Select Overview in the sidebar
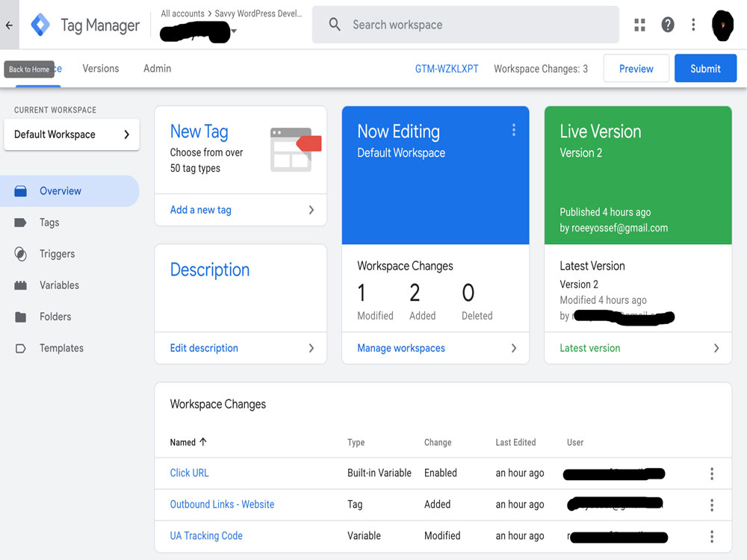 coord(69,191)
